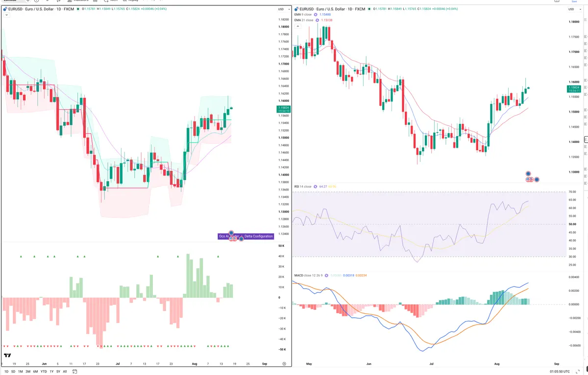This screenshot has width=588, height=375.
Task: Click the RSI value 64.27
Action: pyautogui.click(x=323, y=187)
